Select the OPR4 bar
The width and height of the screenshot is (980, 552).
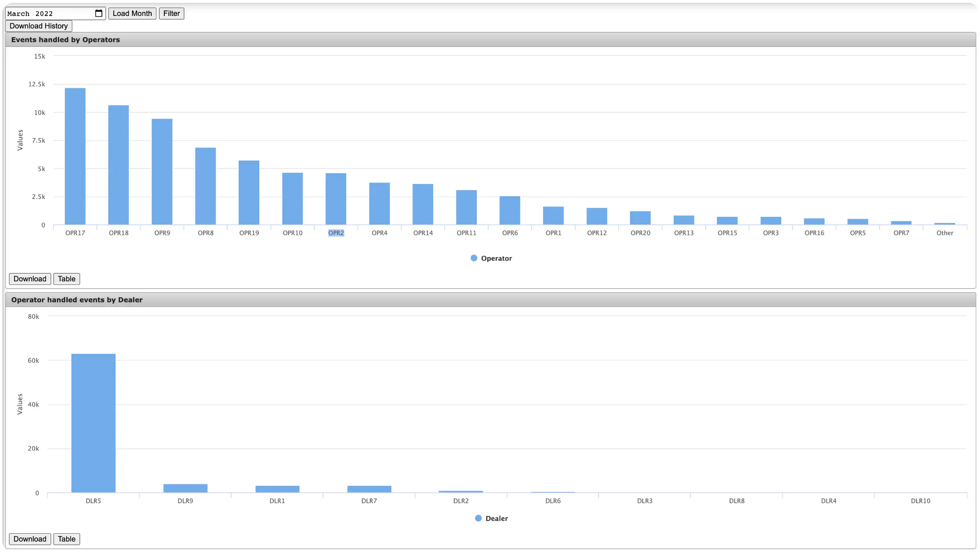(380, 204)
